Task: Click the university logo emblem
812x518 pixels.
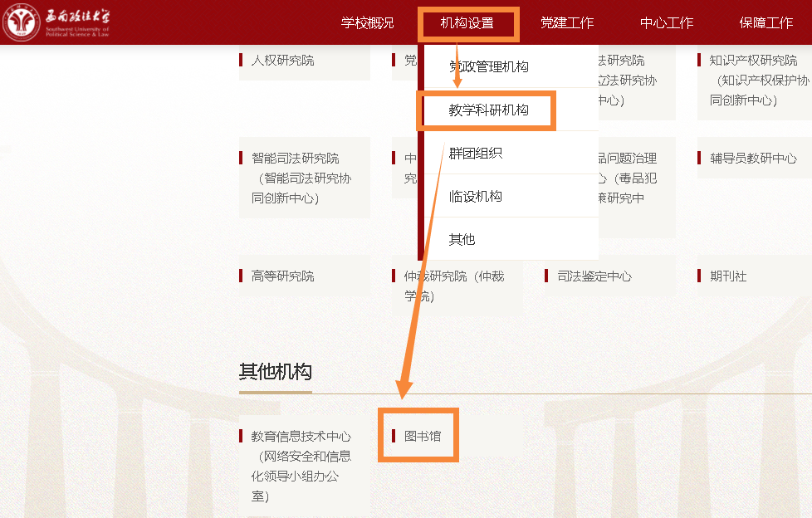Action: pyautogui.click(x=21, y=22)
